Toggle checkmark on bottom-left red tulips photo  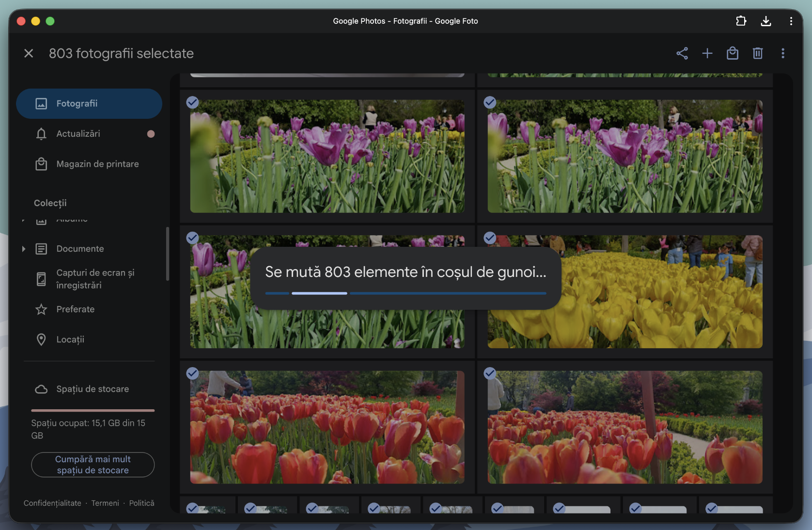pos(192,373)
